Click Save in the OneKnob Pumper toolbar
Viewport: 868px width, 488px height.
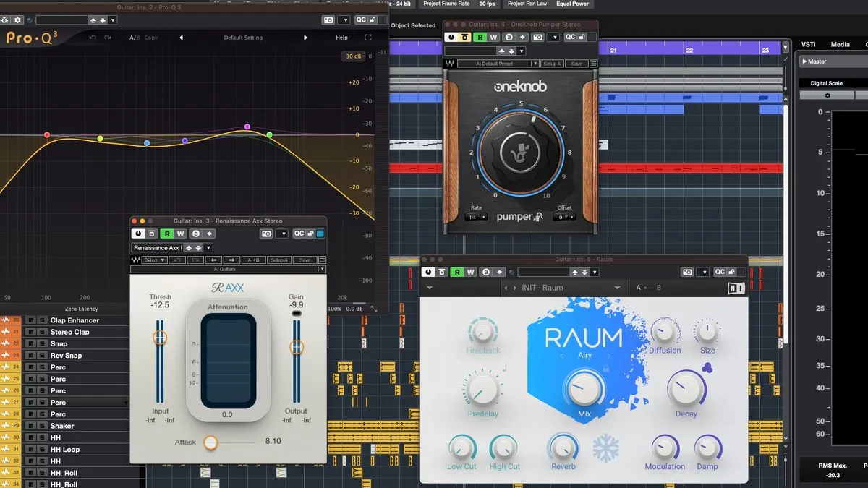tap(576, 64)
